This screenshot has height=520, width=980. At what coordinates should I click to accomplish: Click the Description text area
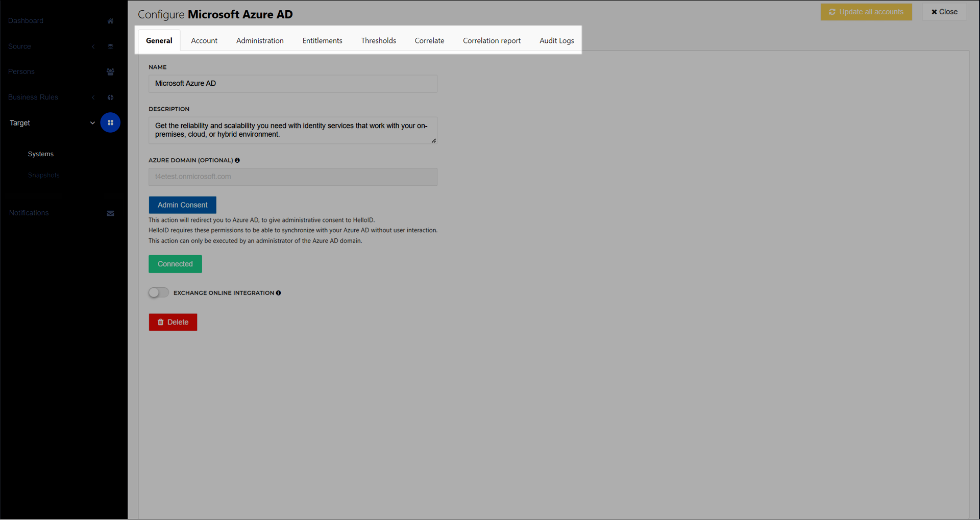293,131
